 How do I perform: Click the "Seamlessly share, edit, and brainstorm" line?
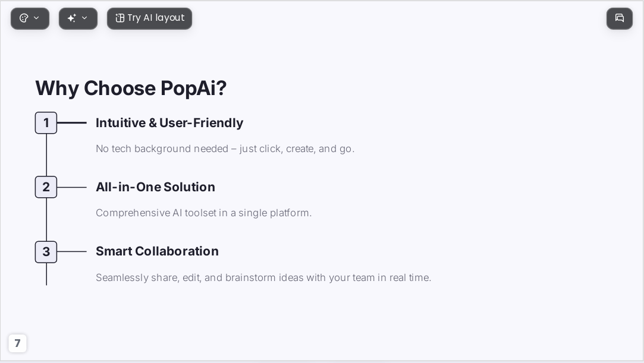click(263, 277)
